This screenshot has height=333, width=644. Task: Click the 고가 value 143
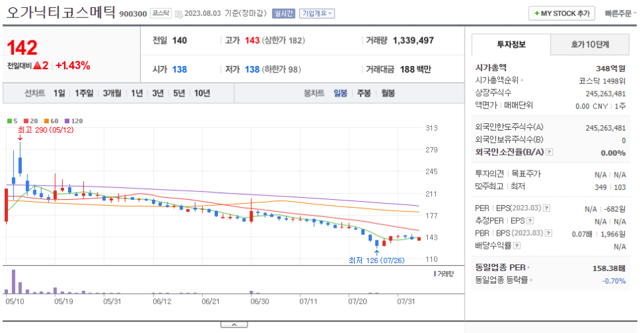coord(252,41)
